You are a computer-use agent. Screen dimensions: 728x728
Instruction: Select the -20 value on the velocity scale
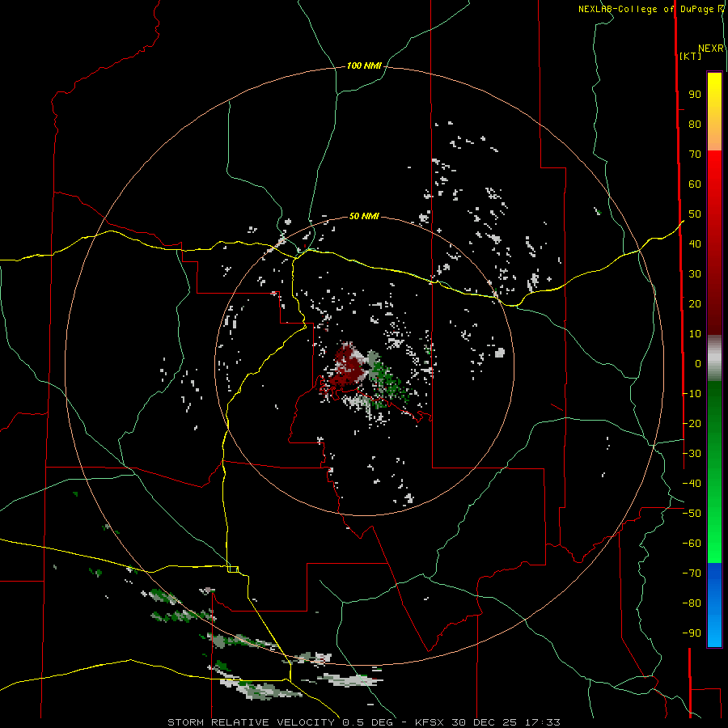[692, 424]
